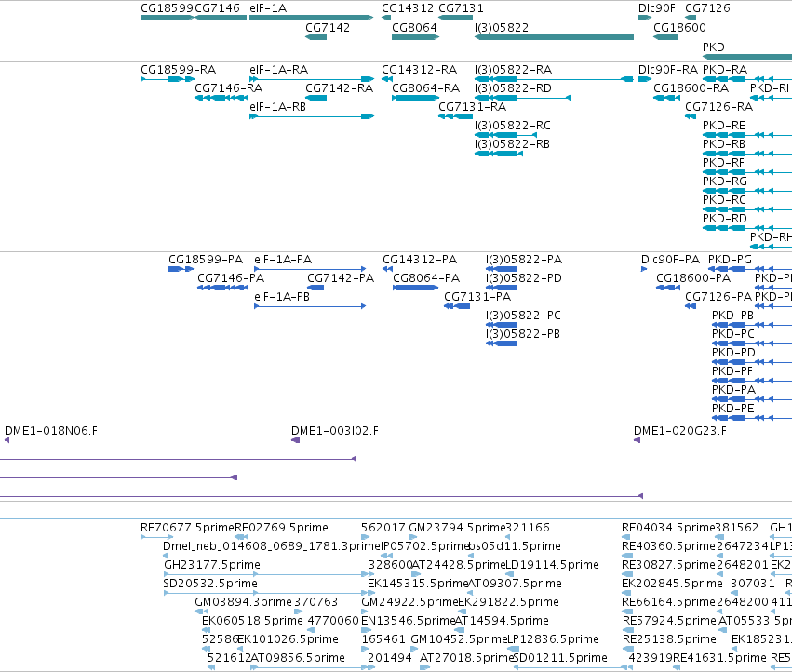Click transcript l(3)05822-RA
Viewport: 792px width, 672px height.
point(513,70)
